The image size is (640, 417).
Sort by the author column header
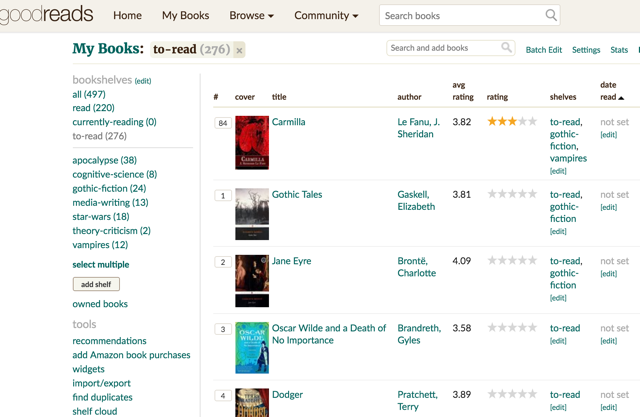409,97
